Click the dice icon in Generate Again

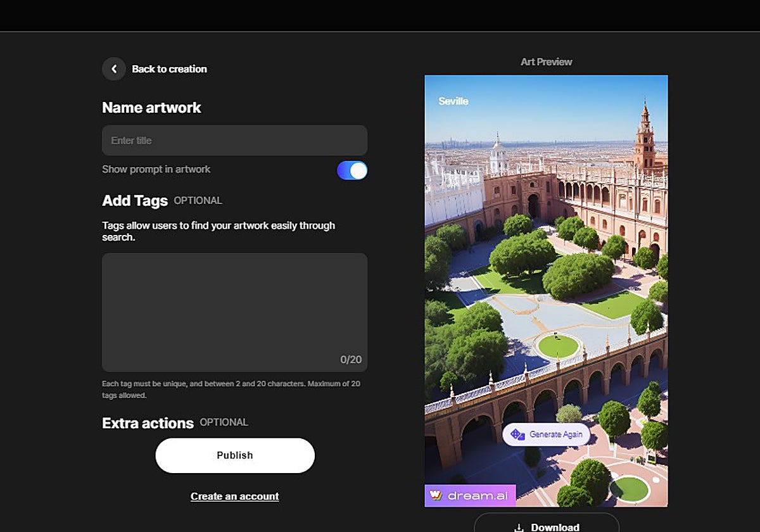click(517, 434)
